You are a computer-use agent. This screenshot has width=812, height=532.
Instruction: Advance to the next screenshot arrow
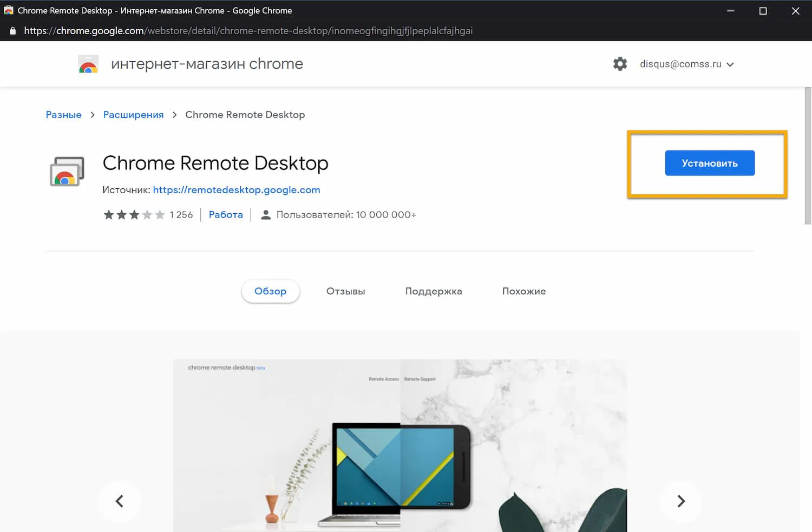coord(681,501)
